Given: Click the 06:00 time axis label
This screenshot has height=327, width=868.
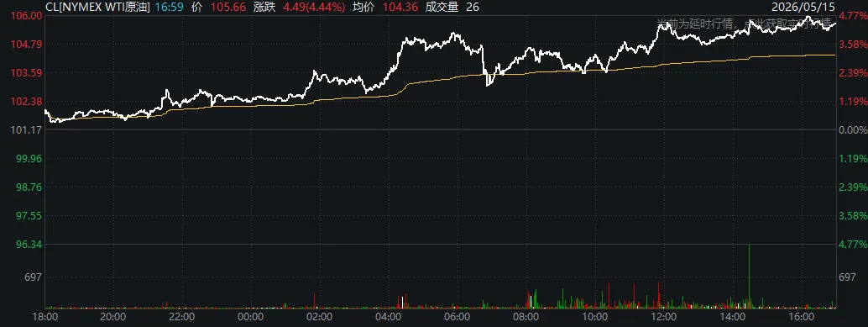Looking at the screenshot, I should [458, 317].
